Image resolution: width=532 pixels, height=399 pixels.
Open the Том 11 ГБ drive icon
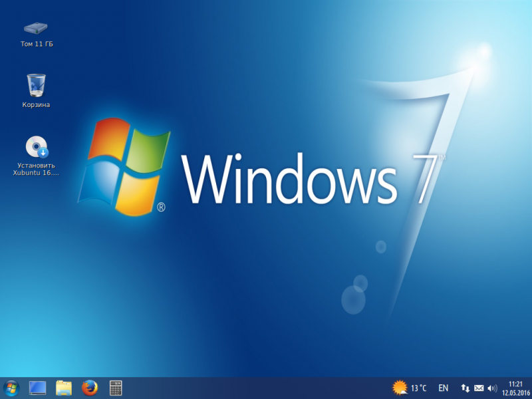coord(36,28)
